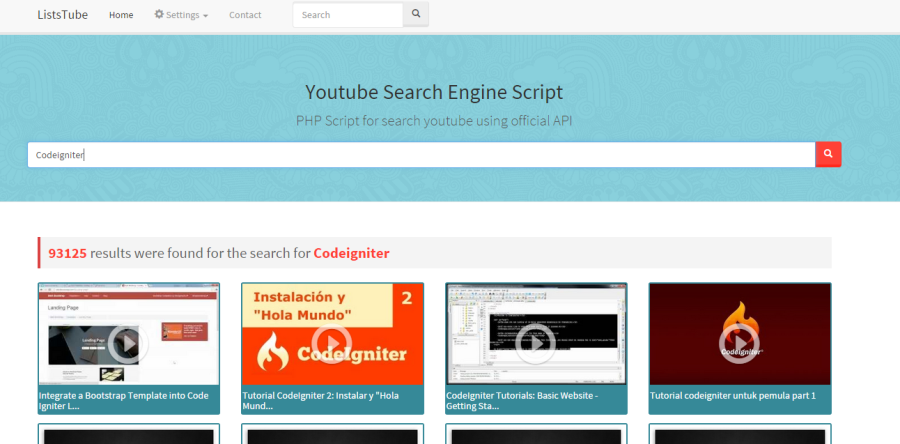
Task: Click the red search button
Action: 828,154
